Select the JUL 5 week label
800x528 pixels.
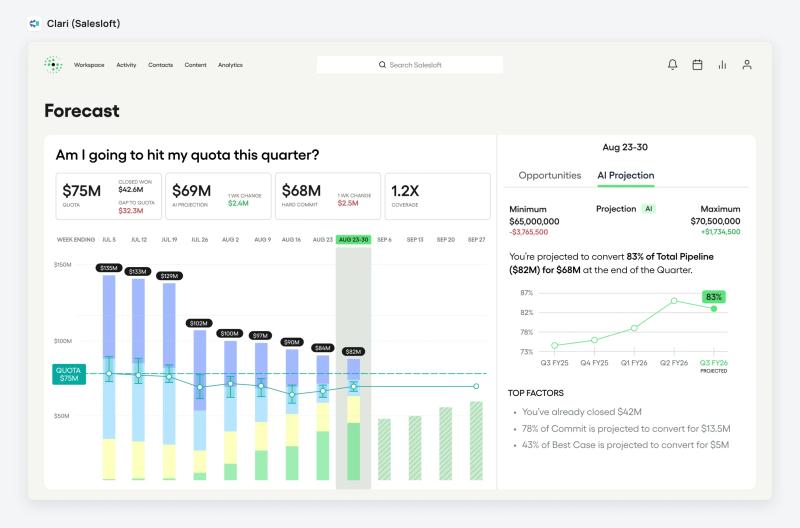109,240
